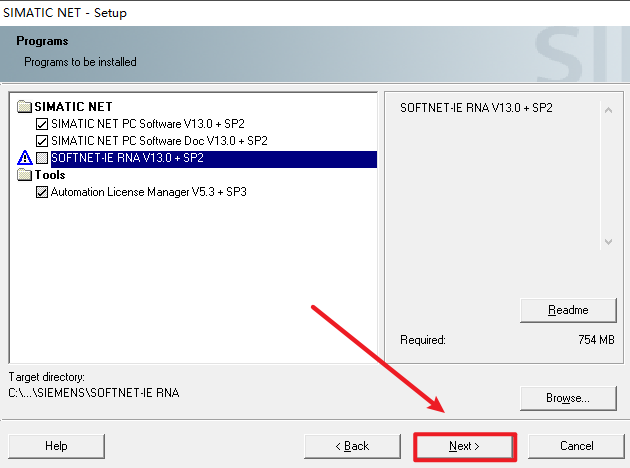Click the SIMATIC NET group label

coord(73,106)
